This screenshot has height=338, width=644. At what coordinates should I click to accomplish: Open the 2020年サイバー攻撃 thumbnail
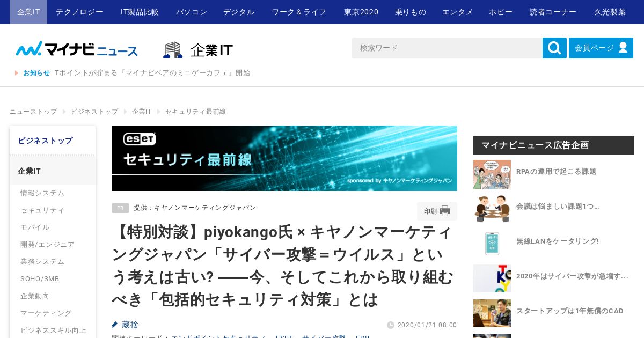tap(492, 278)
